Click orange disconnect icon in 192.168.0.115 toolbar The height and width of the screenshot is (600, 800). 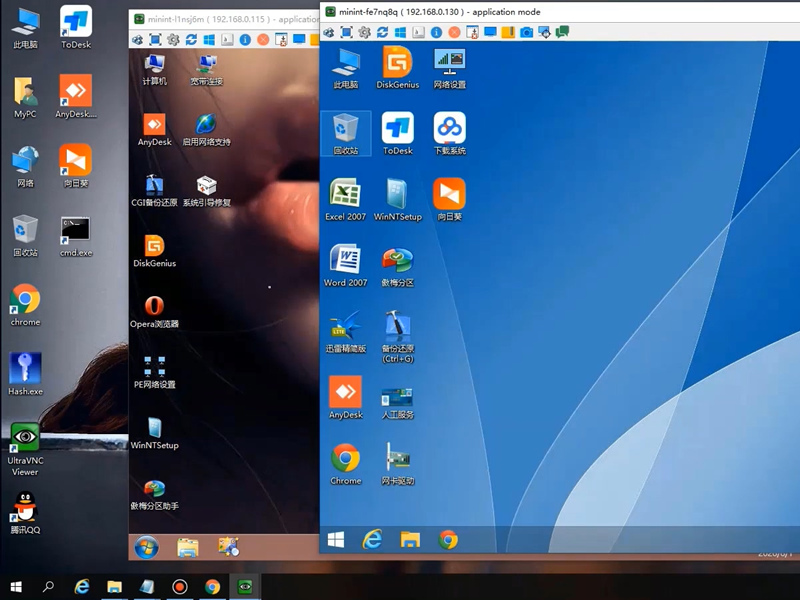coord(263,39)
